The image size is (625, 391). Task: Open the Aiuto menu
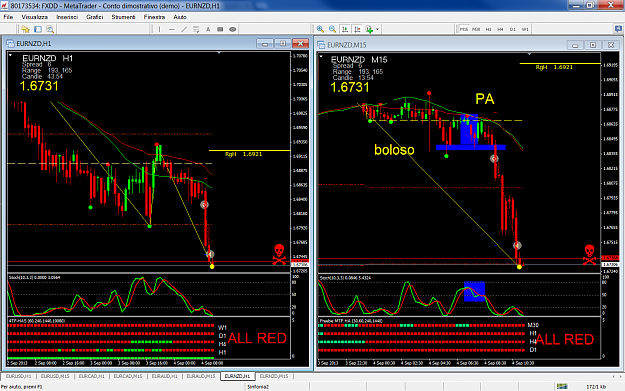pyautogui.click(x=180, y=17)
